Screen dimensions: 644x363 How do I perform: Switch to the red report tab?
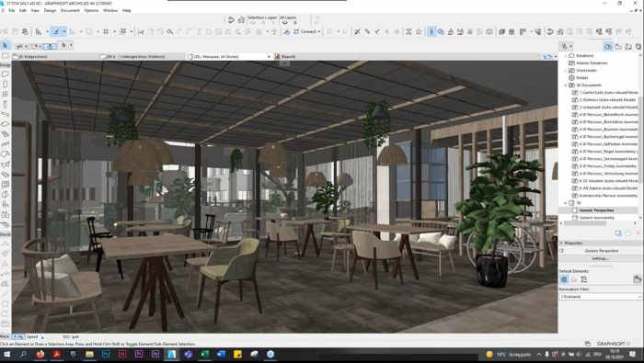[285, 57]
